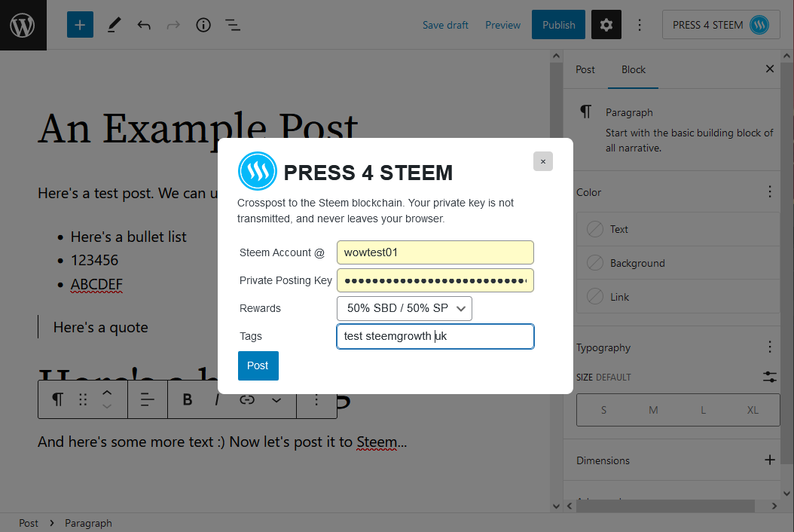Select the Tools pencil icon
Image resolution: width=794 pixels, height=532 pixels.
pos(115,25)
